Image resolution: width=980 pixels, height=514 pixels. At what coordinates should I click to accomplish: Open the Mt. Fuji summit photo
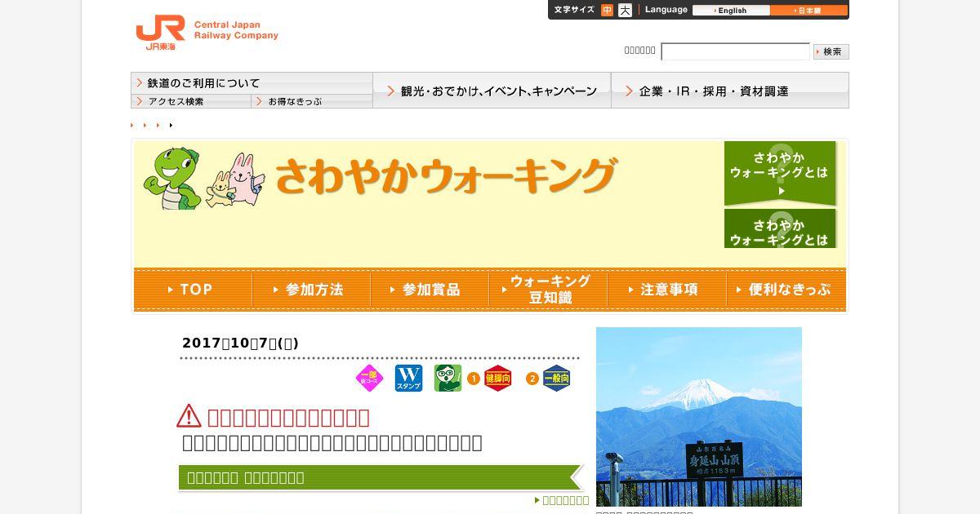(699, 417)
